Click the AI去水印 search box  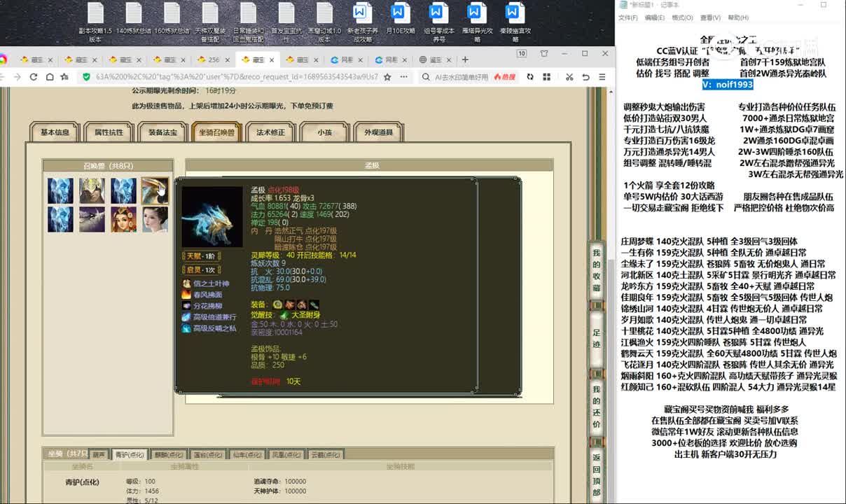pyautogui.click(x=461, y=77)
